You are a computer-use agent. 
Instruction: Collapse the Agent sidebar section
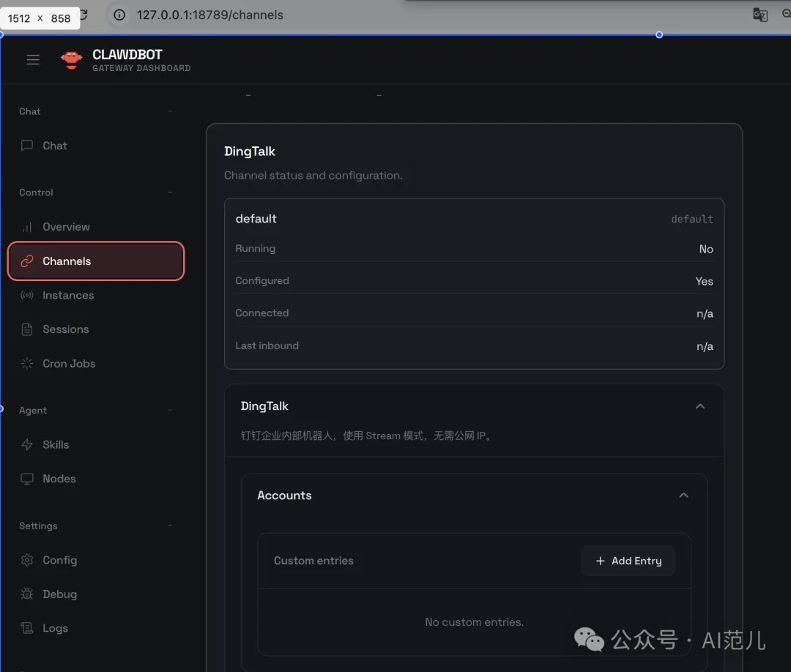point(170,411)
